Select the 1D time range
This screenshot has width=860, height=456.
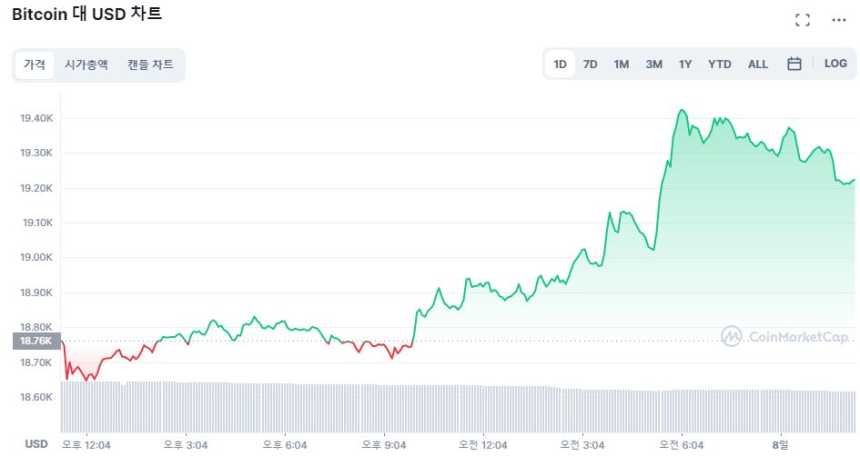560,64
